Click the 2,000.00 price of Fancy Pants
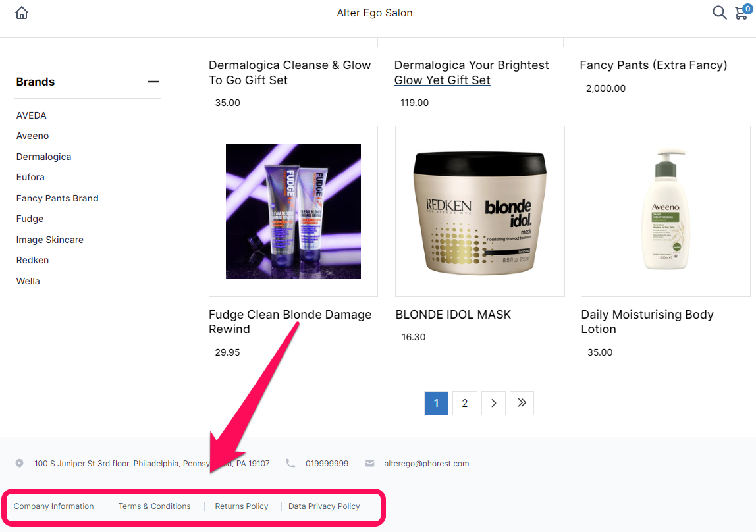Image resolution: width=756 pixels, height=532 pixels. click(606, 88)
